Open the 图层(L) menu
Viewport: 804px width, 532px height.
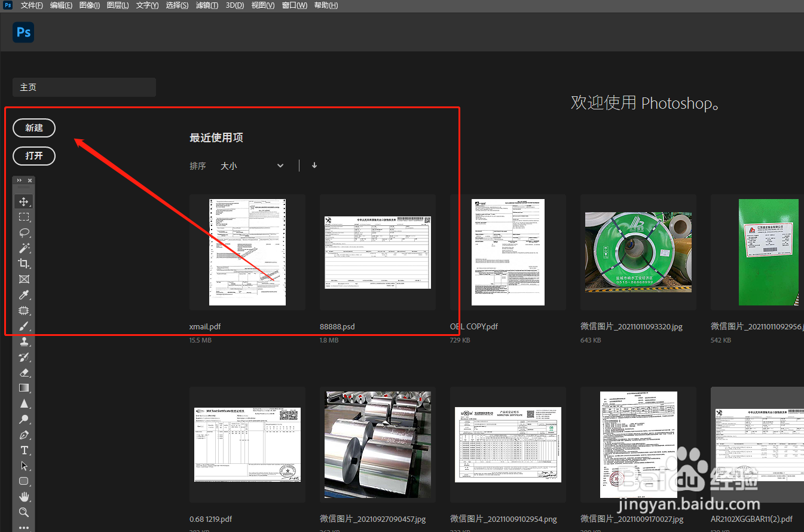[x=118, y=5]
